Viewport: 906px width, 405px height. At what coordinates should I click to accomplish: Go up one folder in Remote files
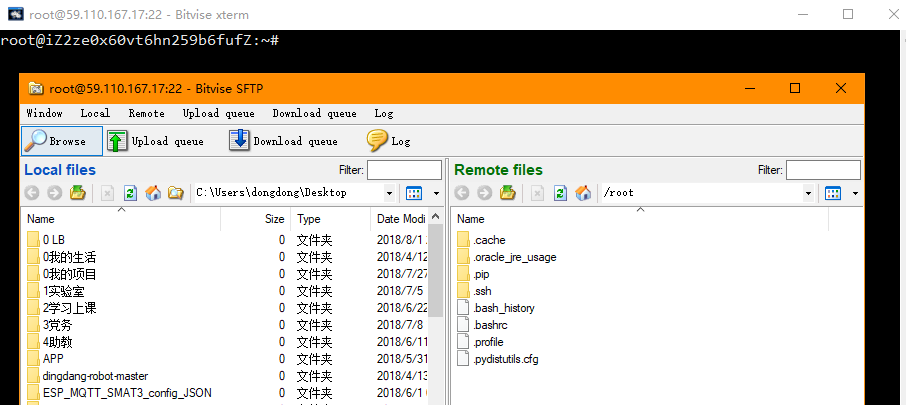tap(508, 193)
